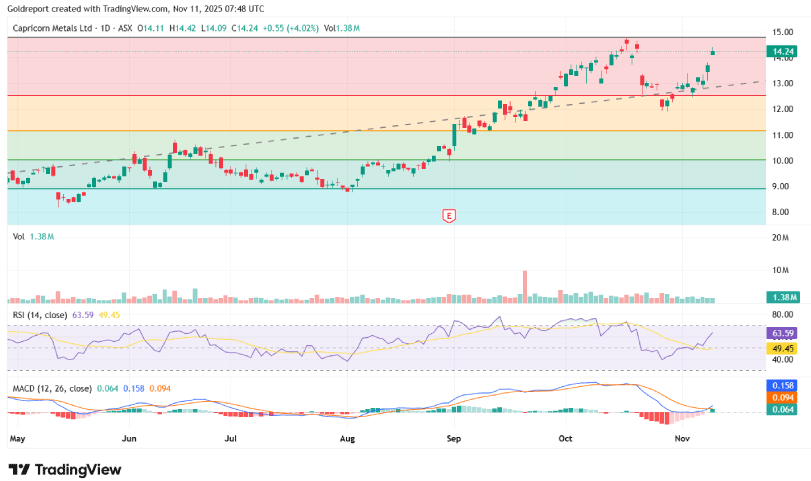
Task: Click the Sep label on time axis
Action: (455, 438)
